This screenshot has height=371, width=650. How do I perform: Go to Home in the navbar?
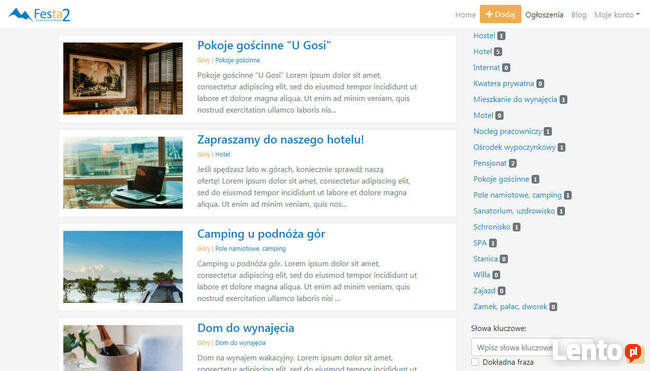click(465, 15)
